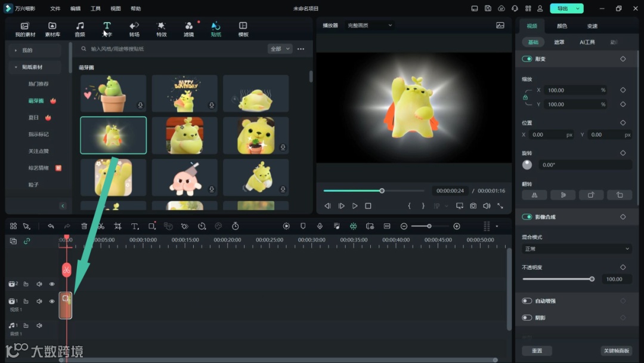Viewport: 644px width, 363px height.
Task: Expand the 我的 tree item
Action: [x=16, y=50]
